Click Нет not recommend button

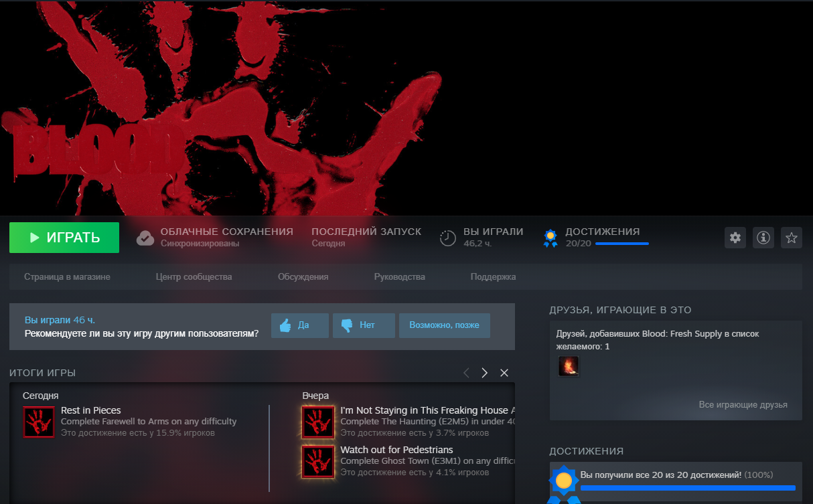click(x=364, y=325)
